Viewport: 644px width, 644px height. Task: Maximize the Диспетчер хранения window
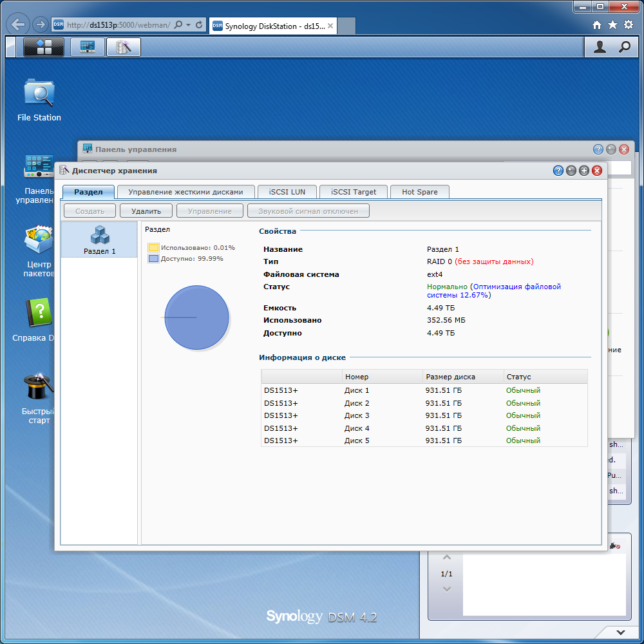pyautogui.click(x=584, y=171)
